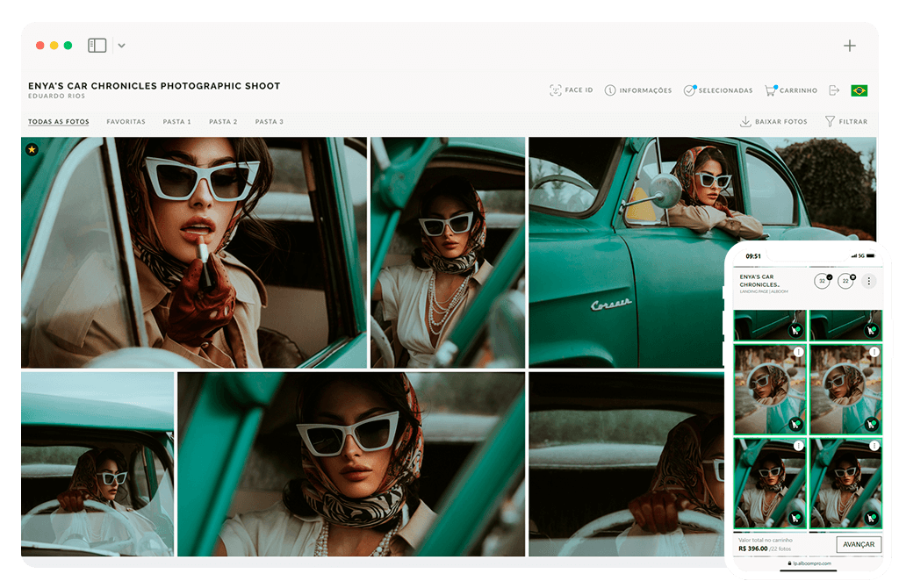Open the Carrinho shopping cart
Screen dimensions: 899x588
click(790, 90)
